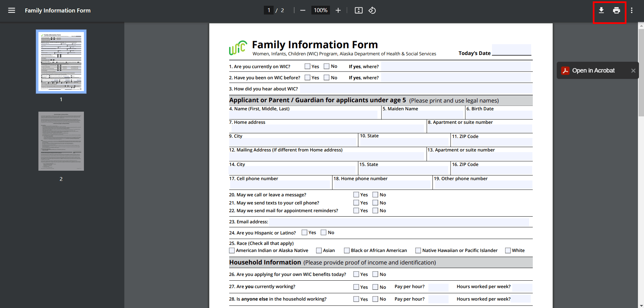This screenshot has height=308, width=644.
Task: Open the more actions menu
Action: tap(632, 10)
